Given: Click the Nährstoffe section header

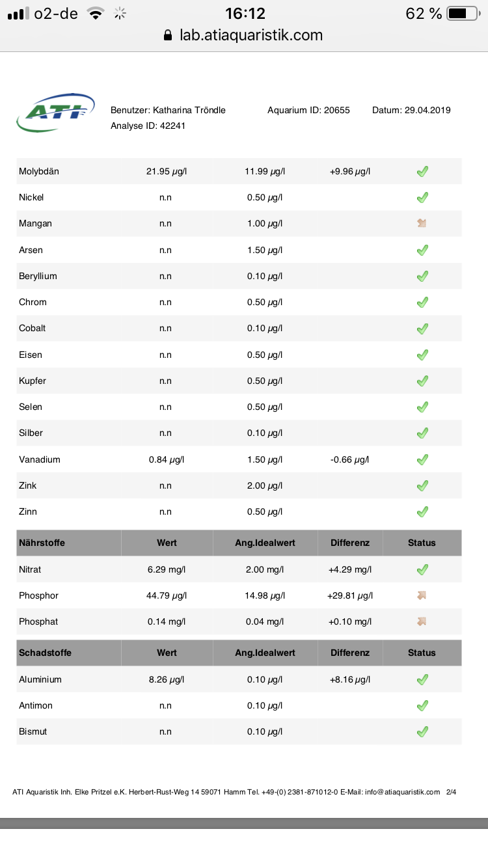Looking at the screenshot, I should [42, 543].
